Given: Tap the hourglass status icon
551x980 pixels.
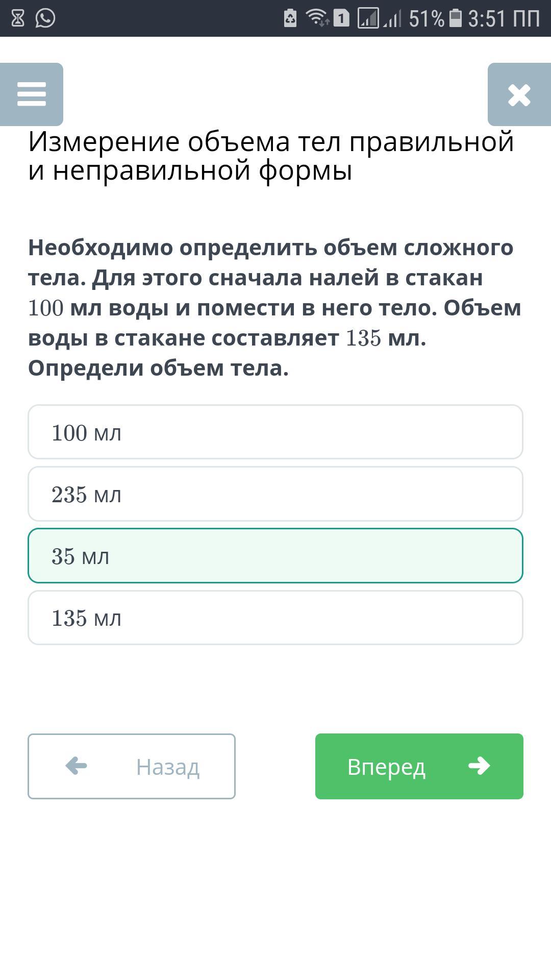Looking at the screenshot, I should (x=18, y=18).
